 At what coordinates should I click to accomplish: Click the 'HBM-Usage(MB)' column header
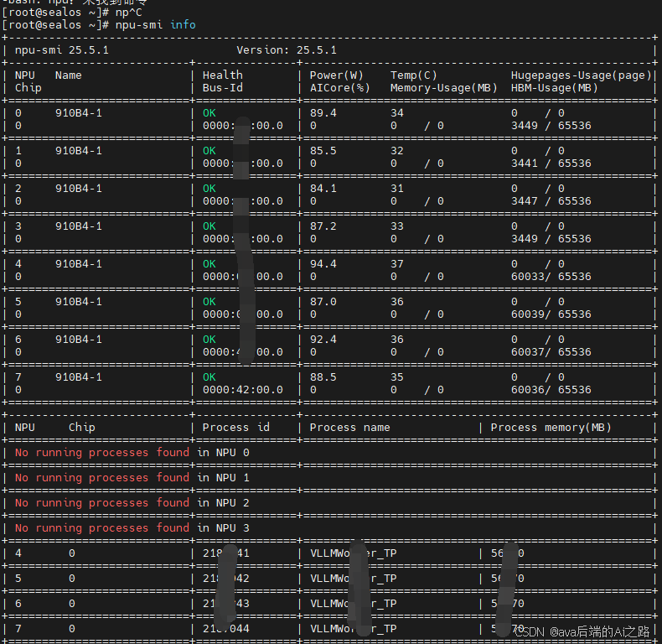tap(555, 88)
